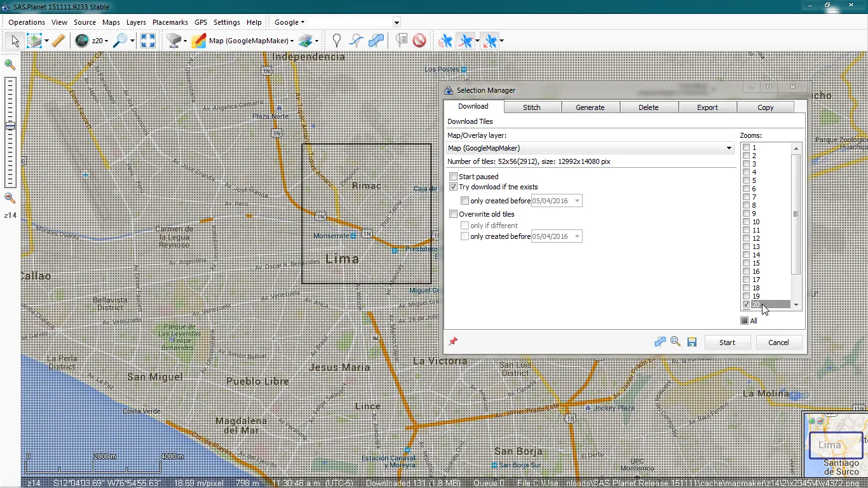Save selection with the floppy disk icon
This screenshot has height=488, width=868.
pyautogui.click(x=692, y=342)
